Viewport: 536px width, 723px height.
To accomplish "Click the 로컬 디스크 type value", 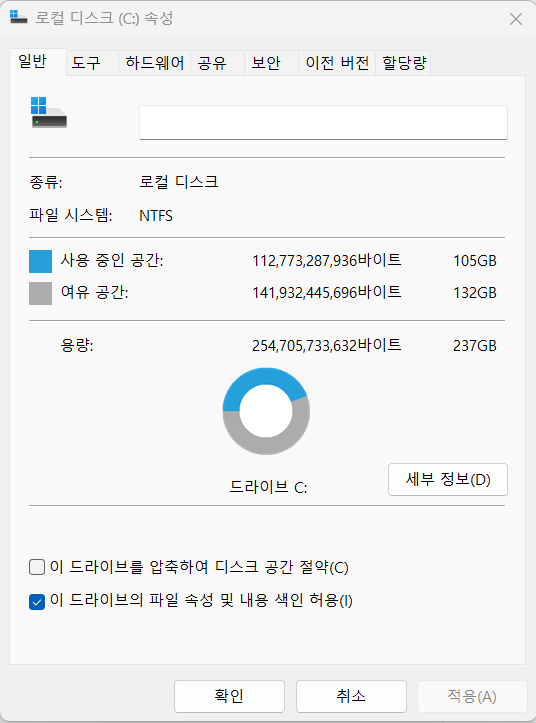I will (x=179, y=182).
